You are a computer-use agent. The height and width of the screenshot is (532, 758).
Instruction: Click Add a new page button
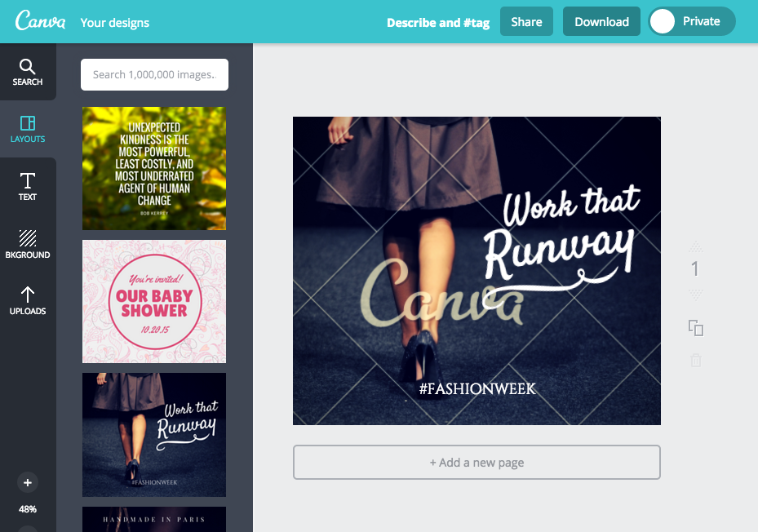click(x=477, y=463)
